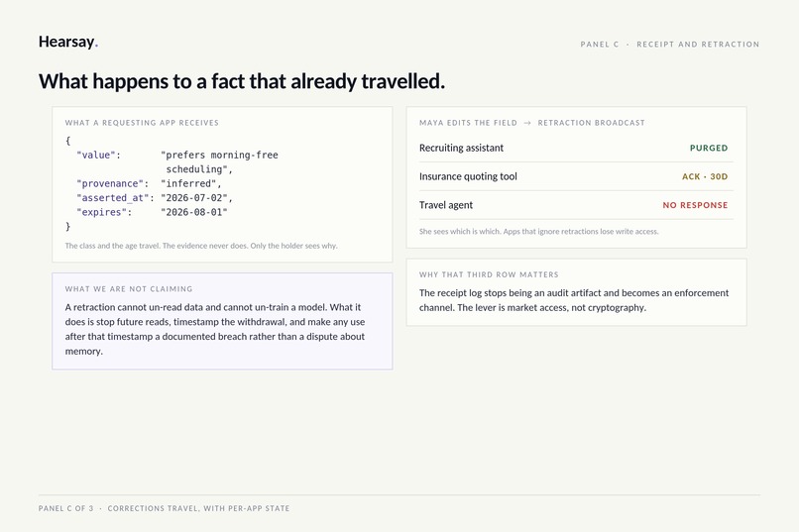Select the 'WHAT WE ARE NOT CLAIMING' heading

[129, 288]
